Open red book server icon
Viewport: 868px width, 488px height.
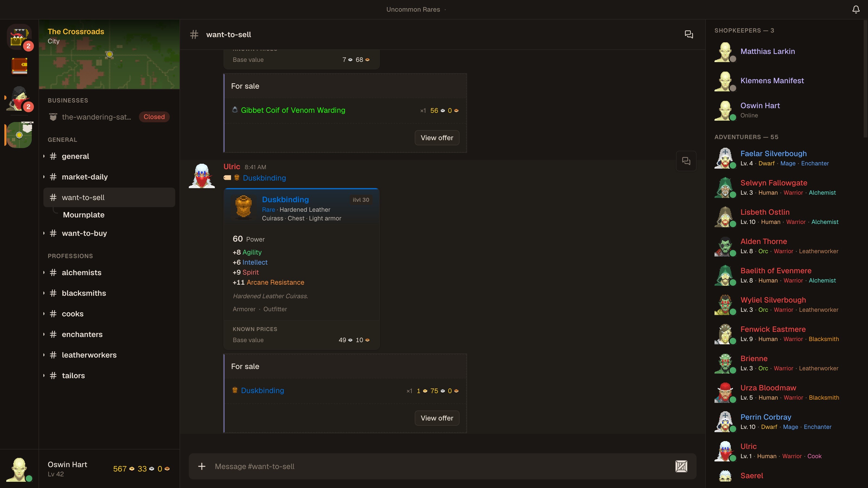pyautogui.click(x=19, y=66)
